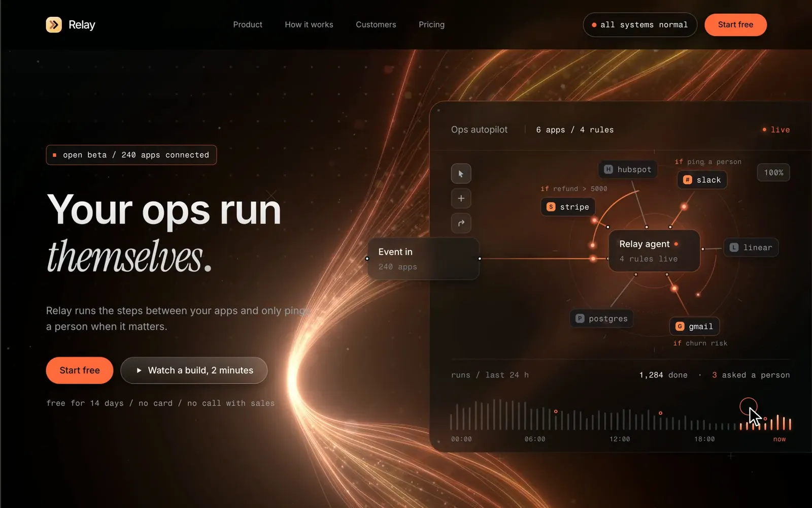
Task: Open How it works link
Action: point(309,24)
